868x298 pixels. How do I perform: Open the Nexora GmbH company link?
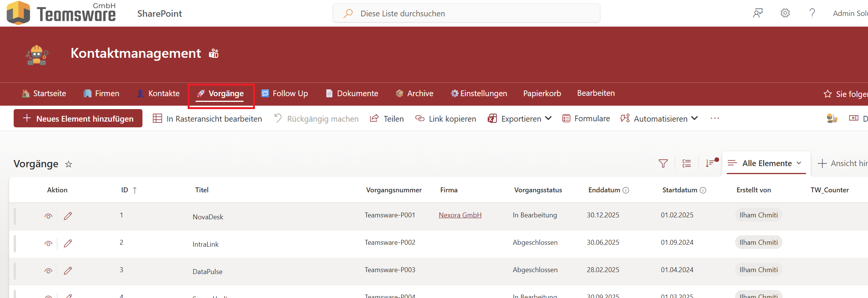460,215
